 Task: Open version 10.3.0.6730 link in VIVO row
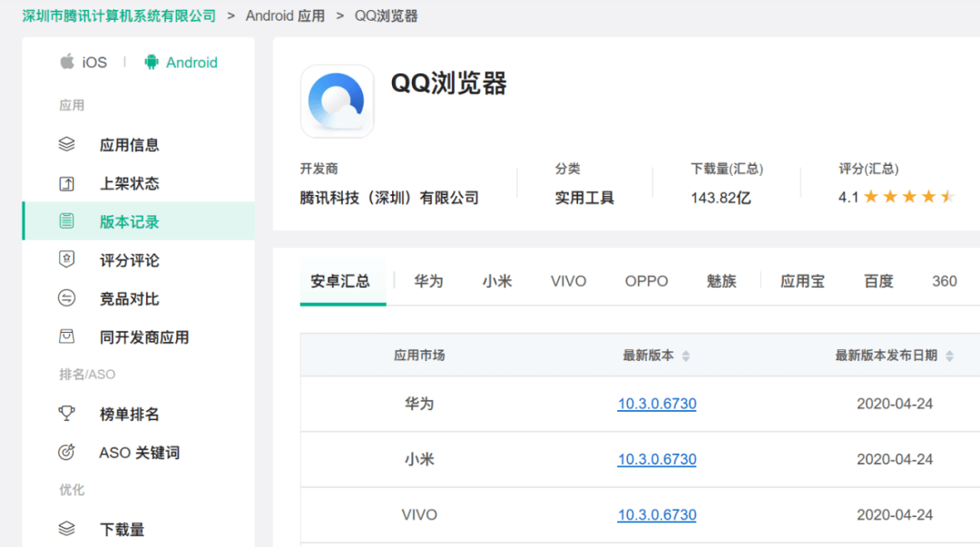pyautogui.click(x=657, y=515)
